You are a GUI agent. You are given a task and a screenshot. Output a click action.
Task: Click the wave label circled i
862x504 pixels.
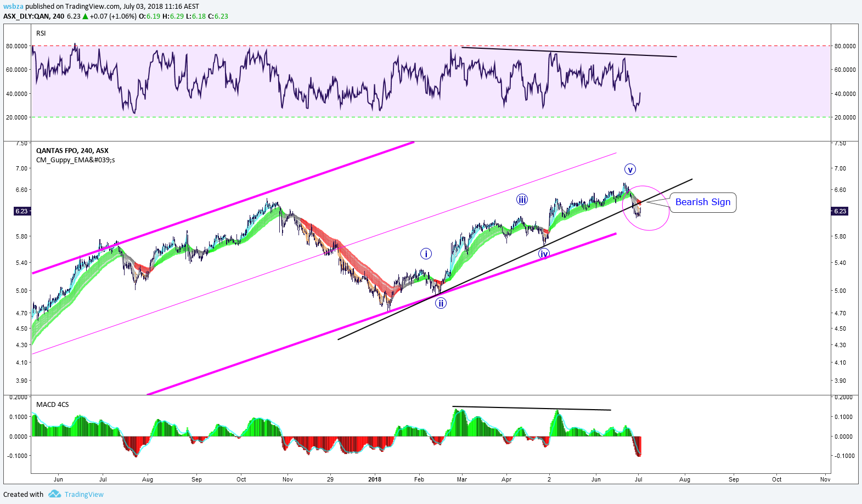426,254
